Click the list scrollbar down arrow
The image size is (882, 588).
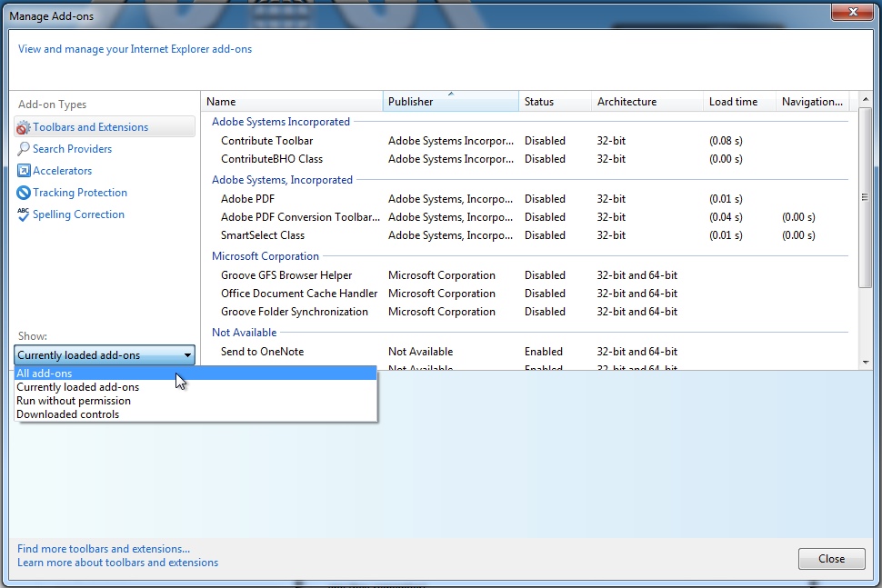pyautogui.click(x=866, y=363)
